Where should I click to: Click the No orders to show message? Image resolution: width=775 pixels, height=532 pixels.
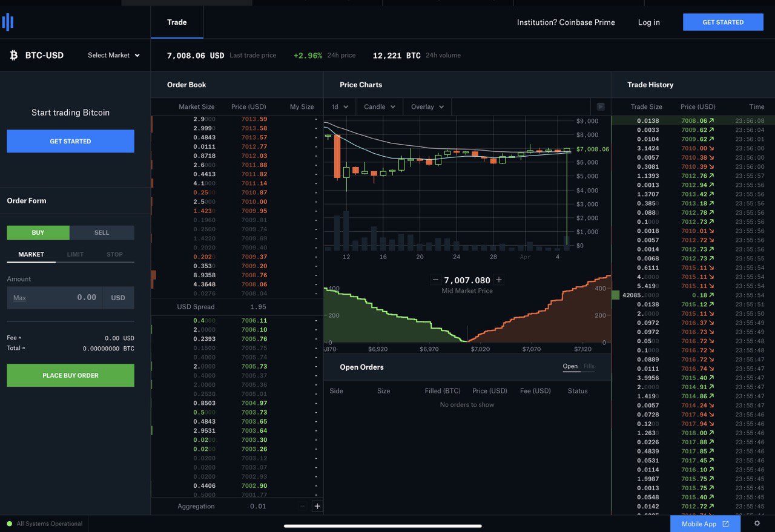click(467, 405)
